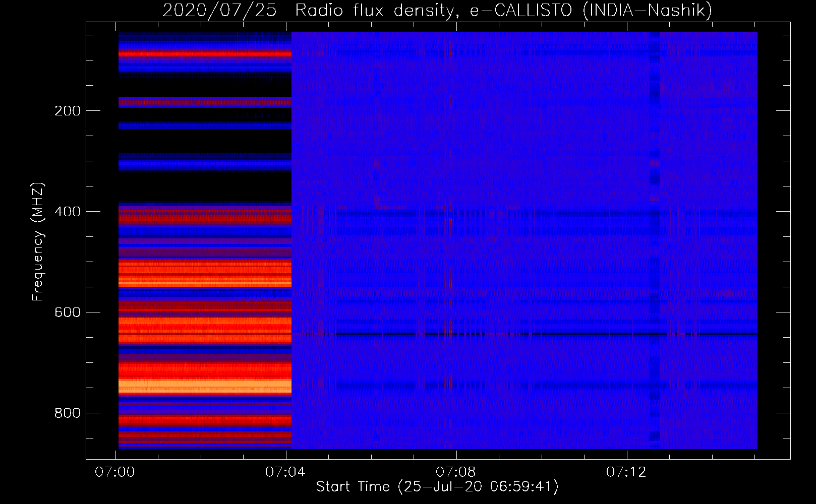The image size is (816, 504).
Task: Click the 07:04 time tick label
Action: (285, 472)
